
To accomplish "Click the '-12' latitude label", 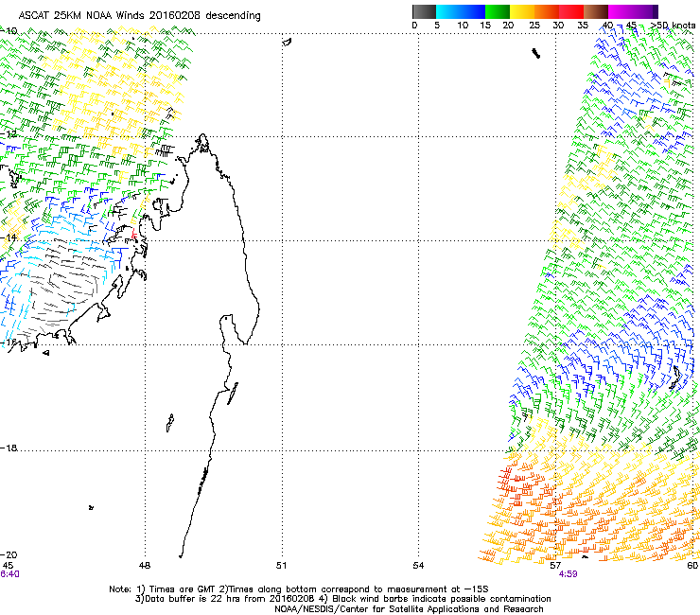I will [9, 134].
